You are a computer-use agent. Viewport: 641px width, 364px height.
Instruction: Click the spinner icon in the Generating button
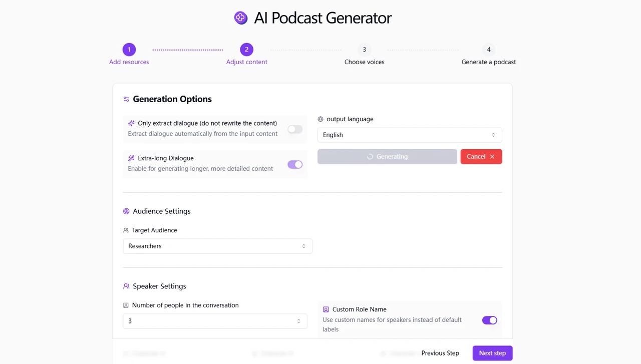(370, 157)
